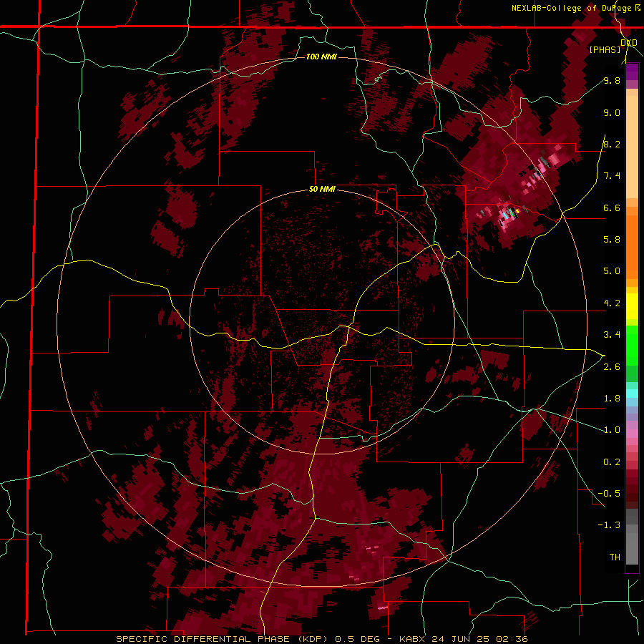This screenshot has width=644, height=644.
Task: Click the 1.0 scale value
Action: coord(612,430)
